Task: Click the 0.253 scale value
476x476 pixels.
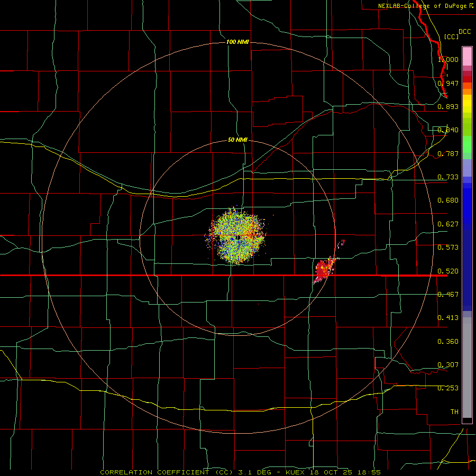Action: tap(448, 388)
